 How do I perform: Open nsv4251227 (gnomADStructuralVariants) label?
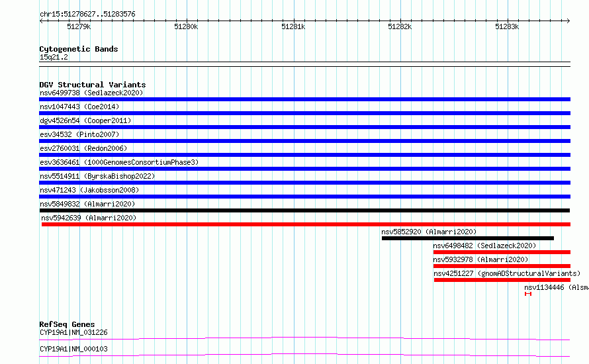(x=507, y=273)
